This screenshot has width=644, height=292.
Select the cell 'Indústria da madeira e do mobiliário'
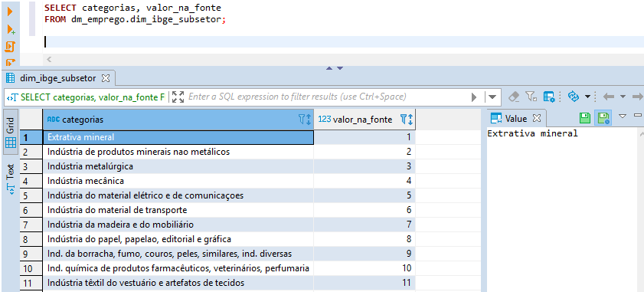(178, 225)
